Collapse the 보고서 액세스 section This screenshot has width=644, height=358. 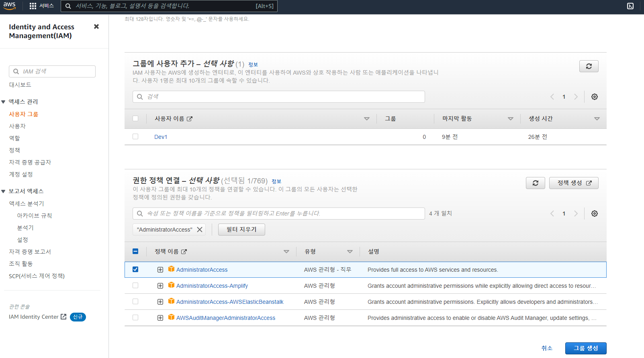tap(3, 191)
